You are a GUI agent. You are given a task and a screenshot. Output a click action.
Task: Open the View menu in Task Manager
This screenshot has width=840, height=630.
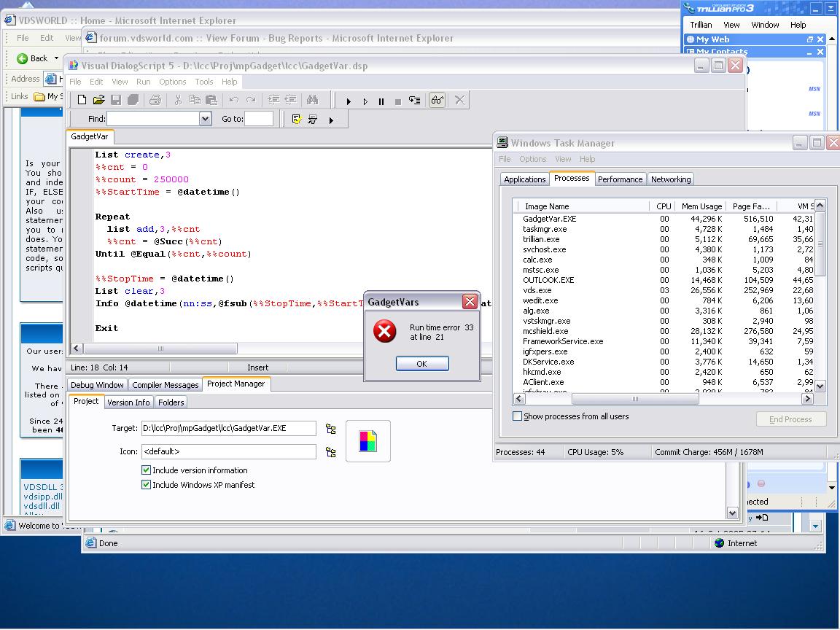(563, 158)
